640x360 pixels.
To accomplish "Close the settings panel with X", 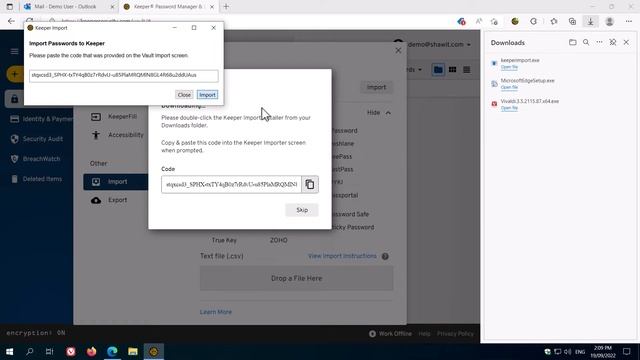I will (398, 51).
